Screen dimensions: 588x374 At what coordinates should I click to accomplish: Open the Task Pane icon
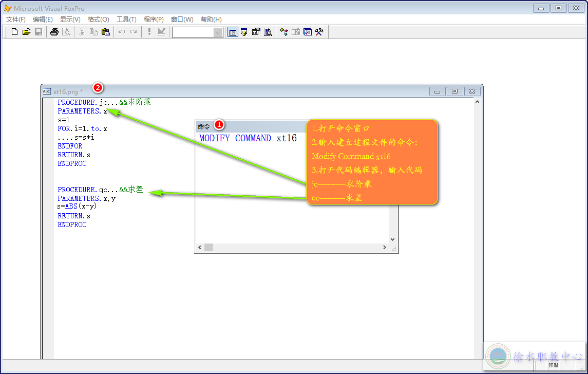pyautogui.click(x=308, y=32)
